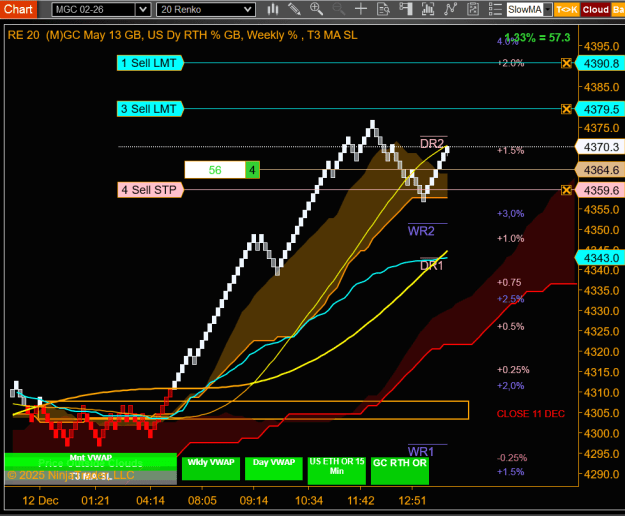Click the zoom out magnifier
The image size is (625, 516).
click(x=338, y=9)
